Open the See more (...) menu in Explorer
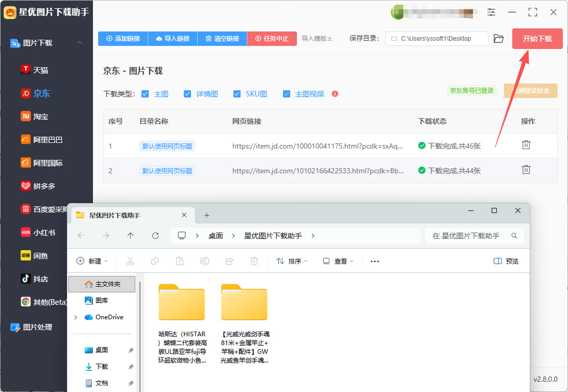 374,261
